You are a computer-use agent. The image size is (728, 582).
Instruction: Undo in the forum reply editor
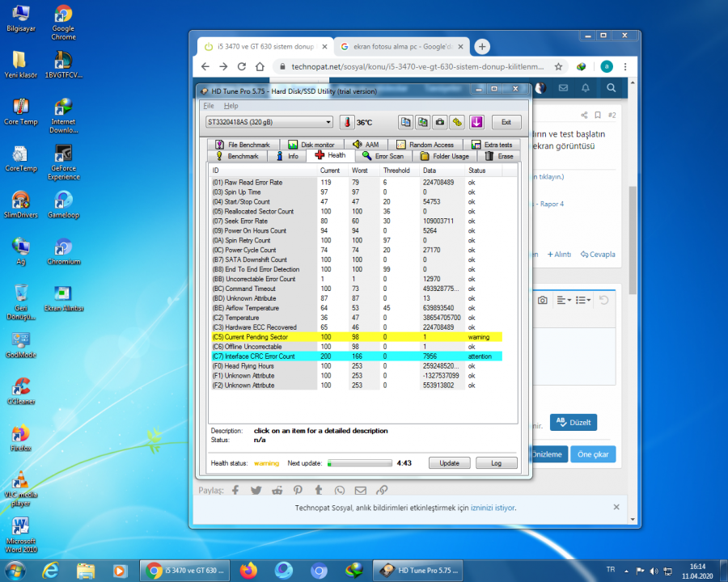point(603,300)
